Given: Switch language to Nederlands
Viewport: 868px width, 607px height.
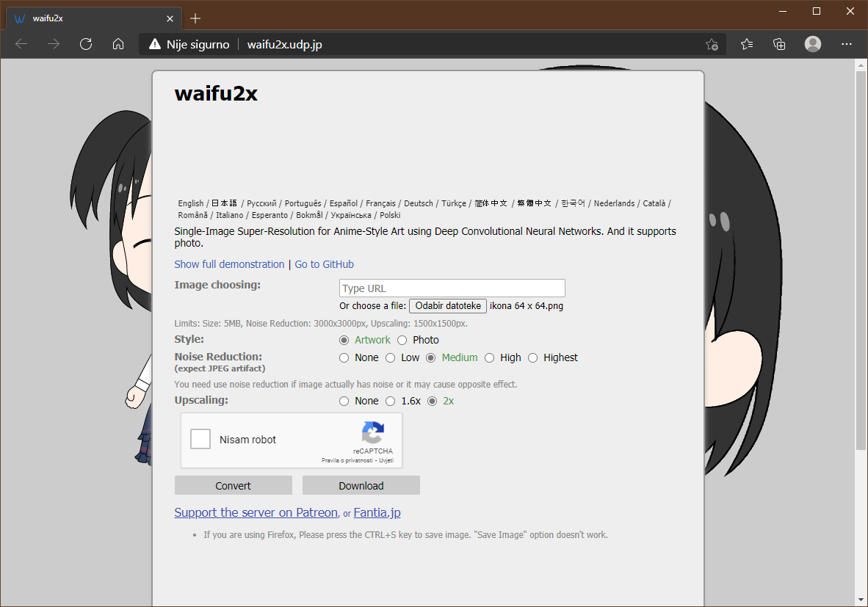Looking at the screenshot, I should 615,203.
